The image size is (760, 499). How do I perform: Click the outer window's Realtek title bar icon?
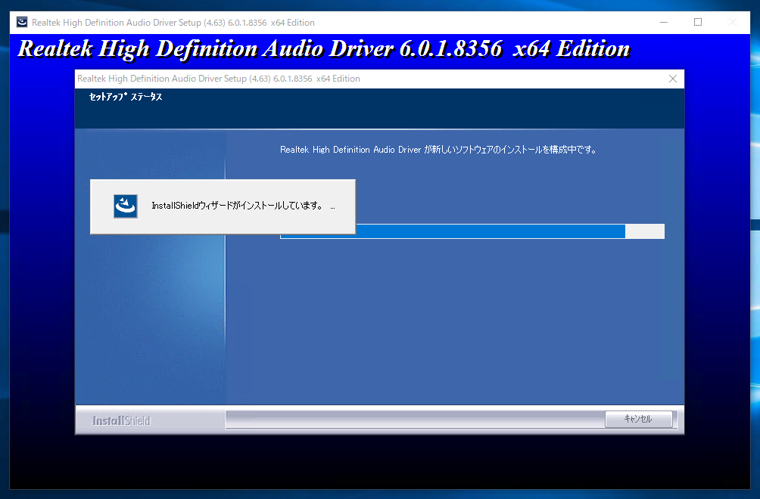(22, 22)
